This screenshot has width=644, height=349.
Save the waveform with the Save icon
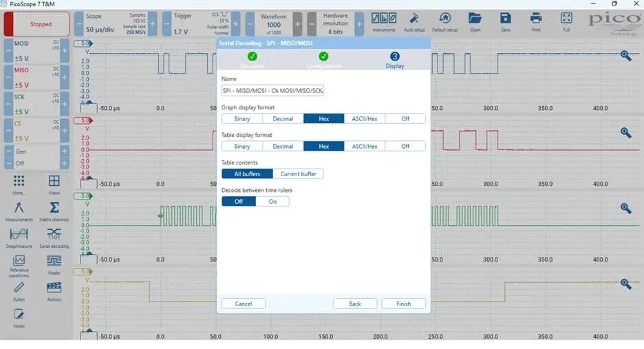(506, 22)
